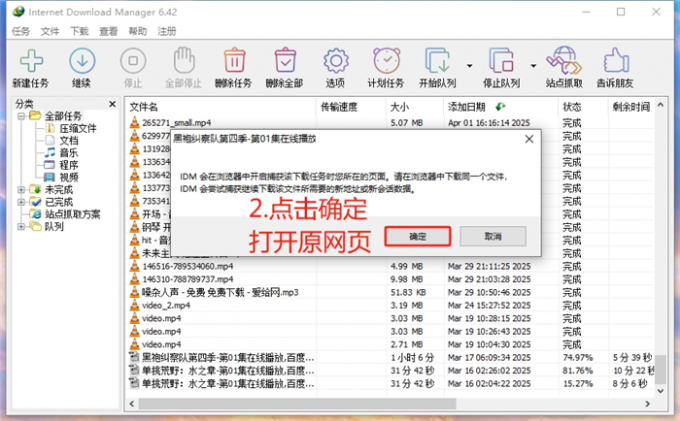The width and height of the screenshot is (680, 421).
Task: Expand the 未完成 tree node
Action: 21,189
